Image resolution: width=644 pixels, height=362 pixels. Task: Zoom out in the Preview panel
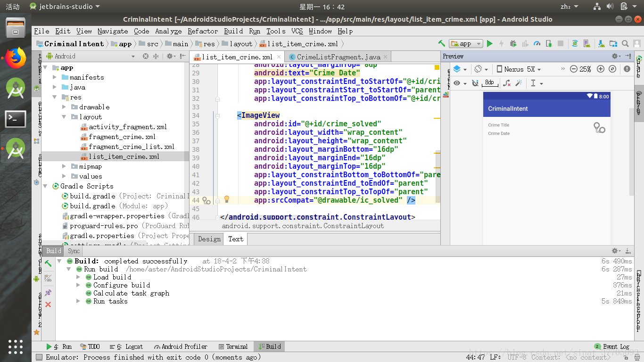573,69
